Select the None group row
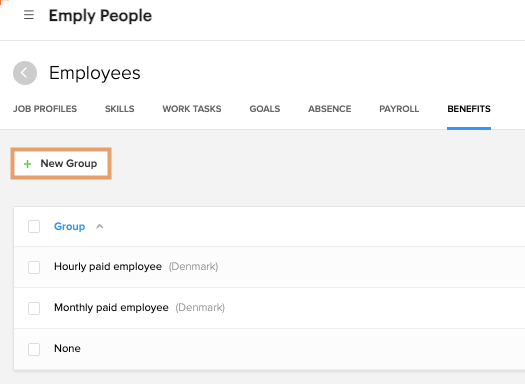Viewport: 525px width, 384px height. pyautogui.click(x=269, y=349)
